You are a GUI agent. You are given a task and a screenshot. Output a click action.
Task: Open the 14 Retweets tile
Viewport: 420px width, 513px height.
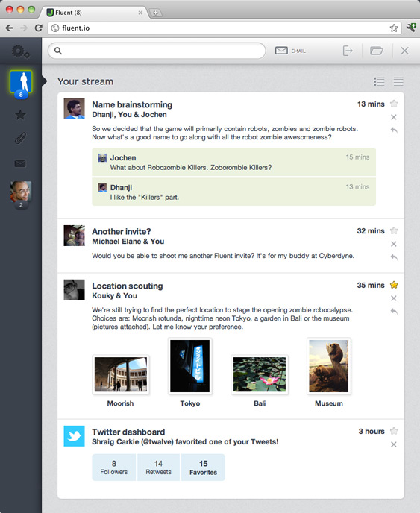(x=158, y=468)
